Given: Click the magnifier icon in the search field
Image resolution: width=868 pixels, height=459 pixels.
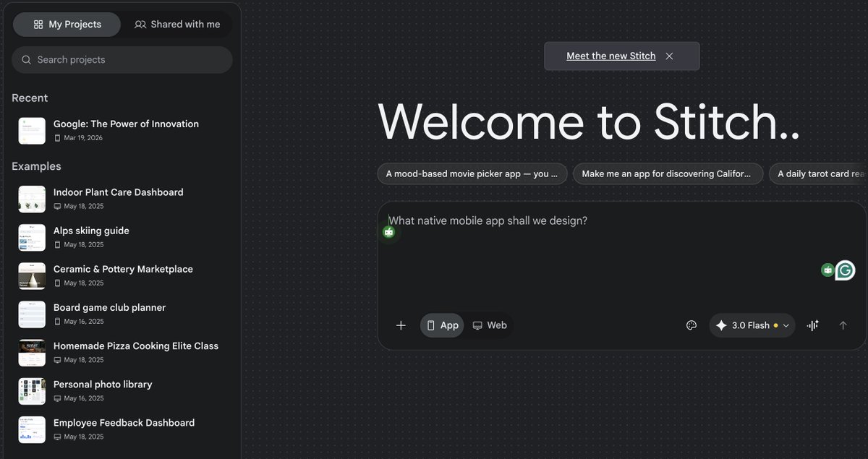Looking at the screenshot, I should tap(27, 60).
